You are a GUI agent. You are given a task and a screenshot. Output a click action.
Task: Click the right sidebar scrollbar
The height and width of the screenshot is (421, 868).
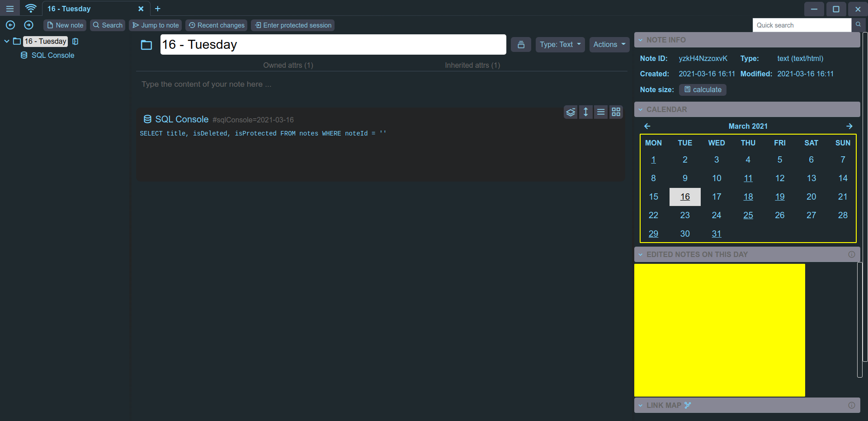(x=865, y=197)
